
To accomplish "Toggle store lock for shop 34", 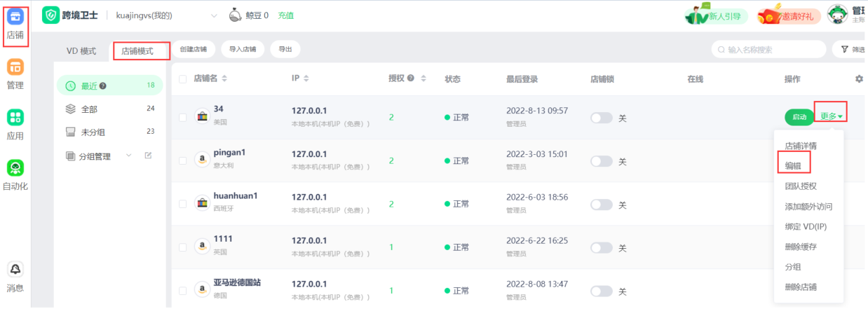I will [602, 118].
